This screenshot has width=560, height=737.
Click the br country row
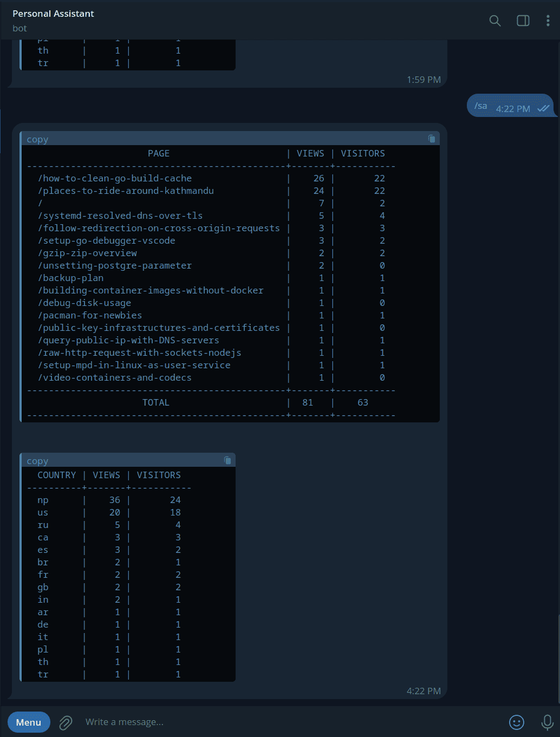tap(108, 562)
